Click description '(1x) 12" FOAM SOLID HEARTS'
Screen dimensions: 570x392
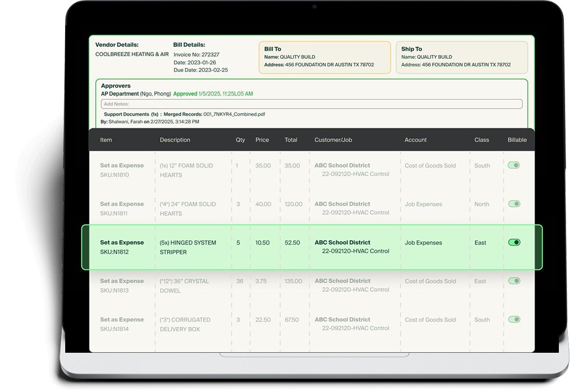186,170
